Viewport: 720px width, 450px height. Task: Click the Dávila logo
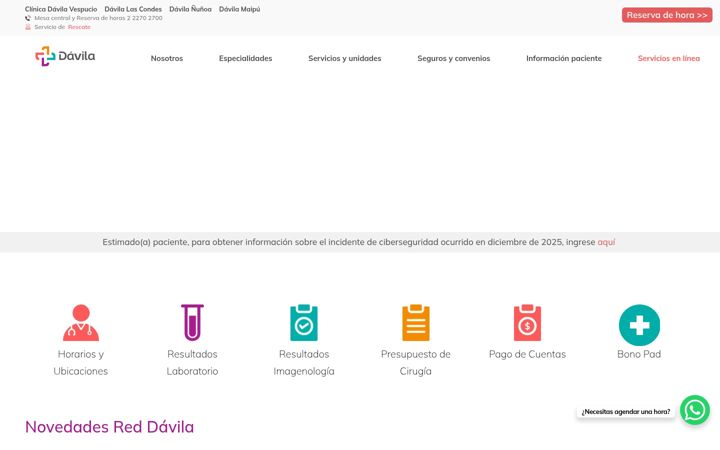point(65,56)
